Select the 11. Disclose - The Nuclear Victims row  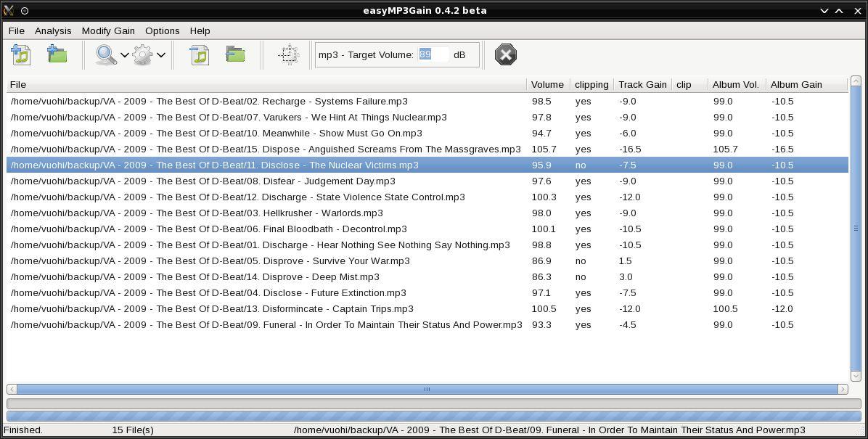click(x=427, y=165)
